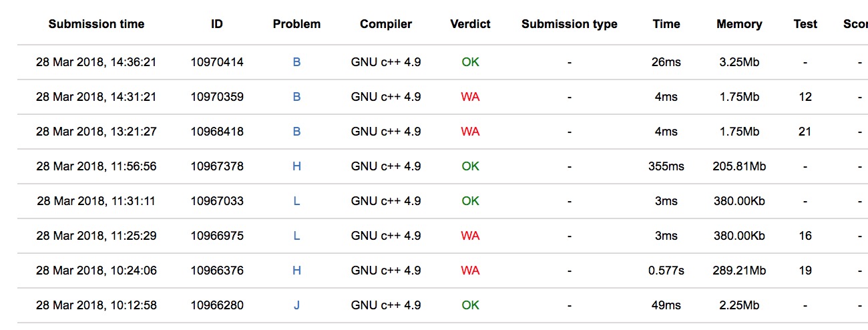Click the WA verdict for submission 10970359
This screenshot has width=868, height=330.
(470, 97)
